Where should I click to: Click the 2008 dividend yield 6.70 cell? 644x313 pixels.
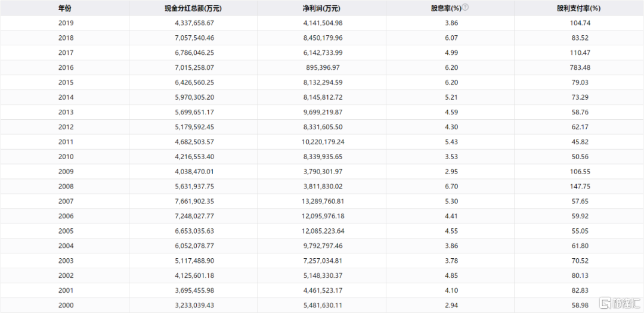450,187
